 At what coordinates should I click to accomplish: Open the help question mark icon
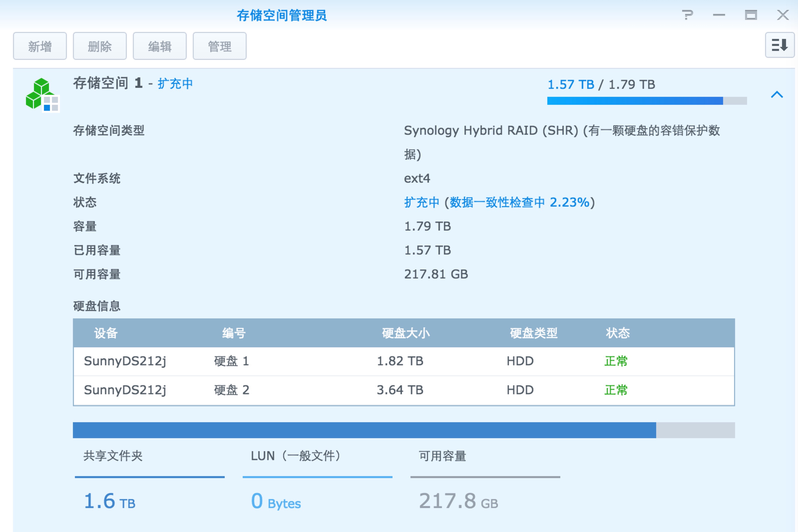[687, 15]
